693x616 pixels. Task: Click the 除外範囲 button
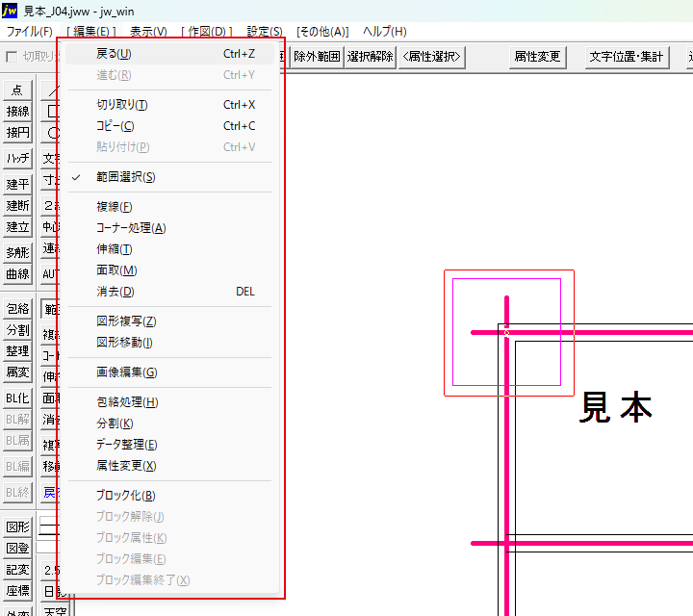tap(317, 57)
